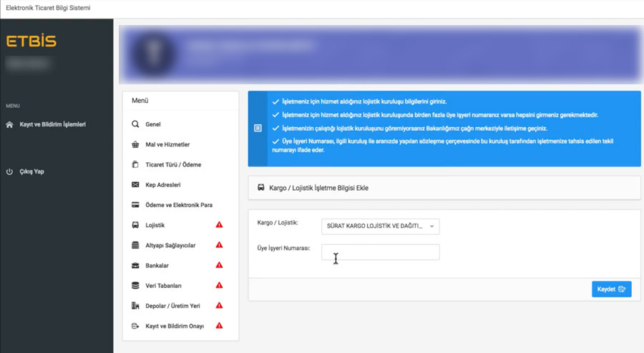Click Kayıt ve Bildirim İşlemleri sidebar link
Image resolution: width=644 pixels, height=353 pixels.
(x=52, y=124)
